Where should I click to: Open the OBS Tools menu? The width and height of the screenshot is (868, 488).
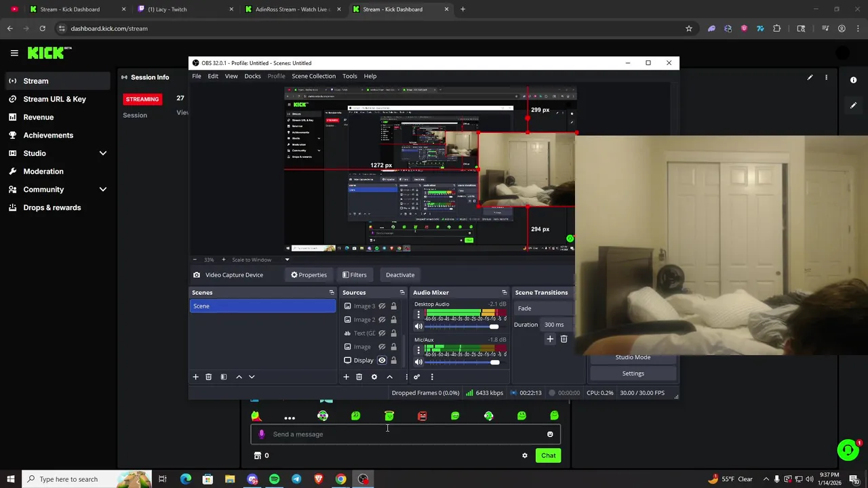(x=350, y=76)
